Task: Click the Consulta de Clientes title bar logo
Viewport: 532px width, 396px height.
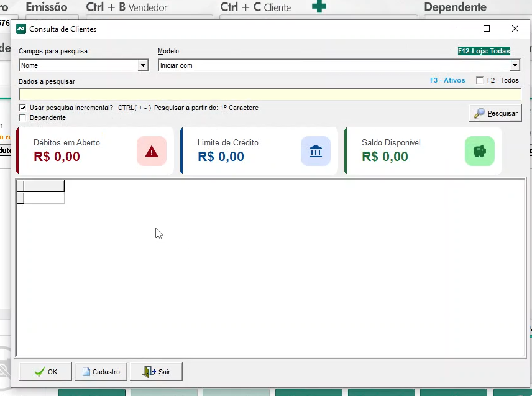Action: coord(21,29)
